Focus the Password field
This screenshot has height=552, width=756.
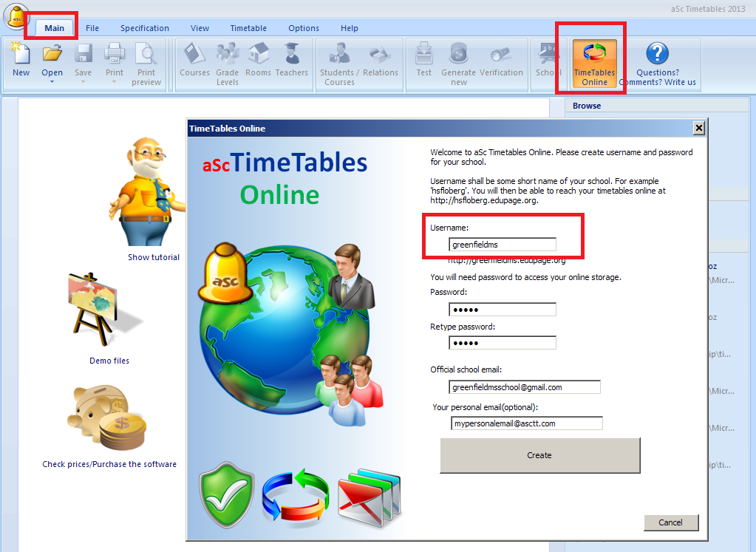[503, 310]
